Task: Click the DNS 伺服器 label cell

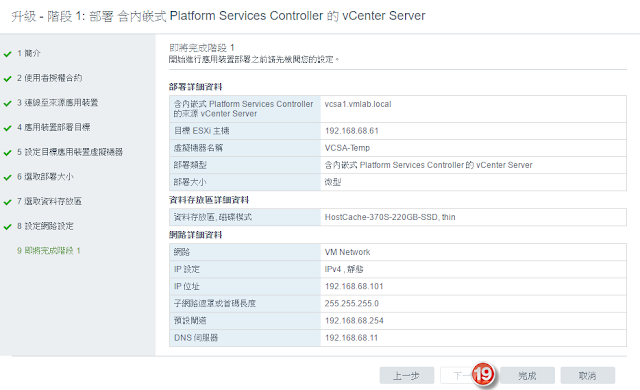Action: [x=245, y=338]
